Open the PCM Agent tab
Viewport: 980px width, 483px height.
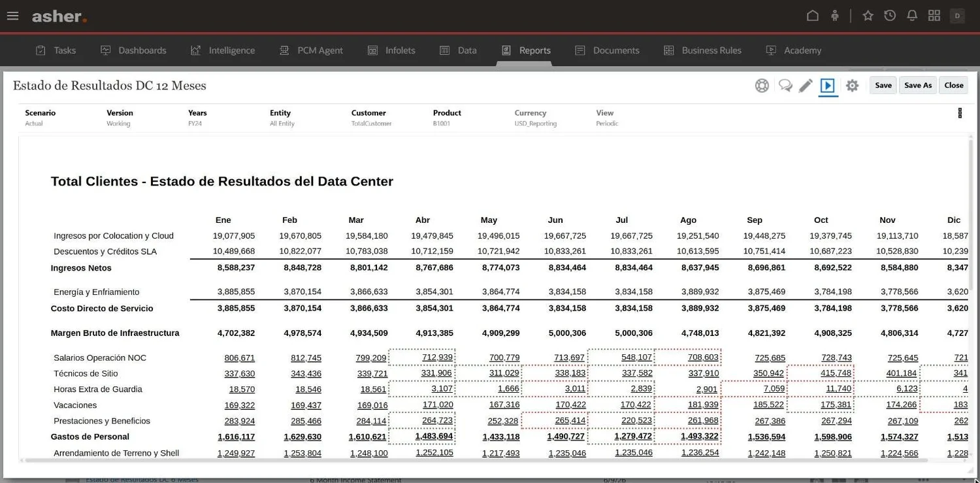pyautogui.click(x=311, y=50)
